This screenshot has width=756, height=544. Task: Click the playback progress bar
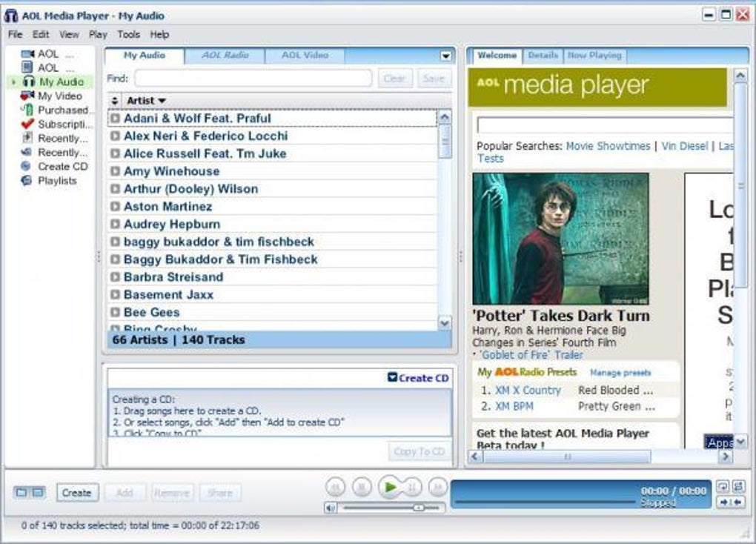point(545,502)
